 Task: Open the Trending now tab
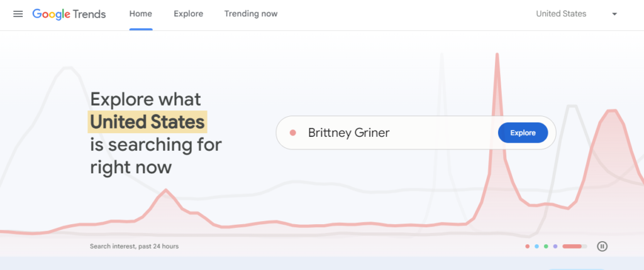pos(250,14)
